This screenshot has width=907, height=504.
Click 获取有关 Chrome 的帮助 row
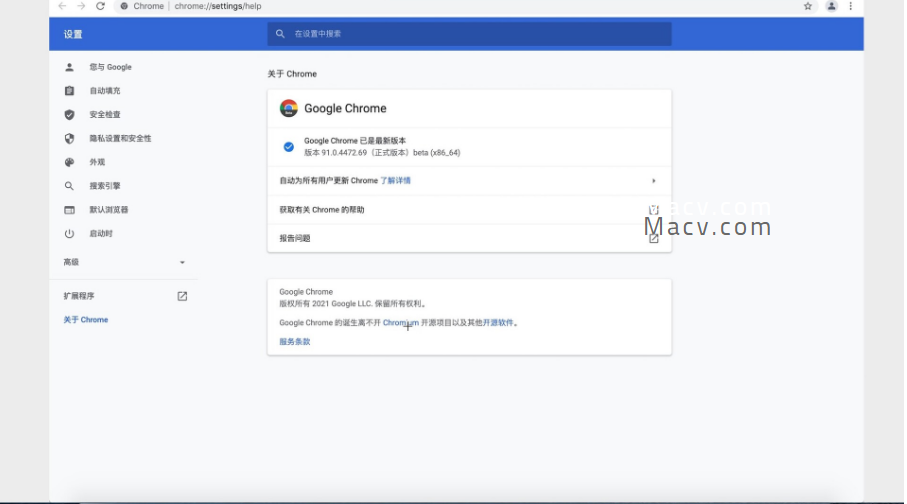[469, 209]
